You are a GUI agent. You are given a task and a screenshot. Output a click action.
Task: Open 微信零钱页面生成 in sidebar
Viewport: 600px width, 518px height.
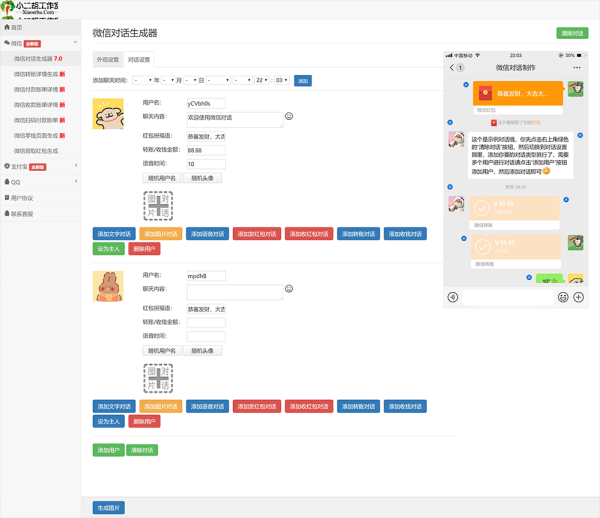tap(41, 135)
